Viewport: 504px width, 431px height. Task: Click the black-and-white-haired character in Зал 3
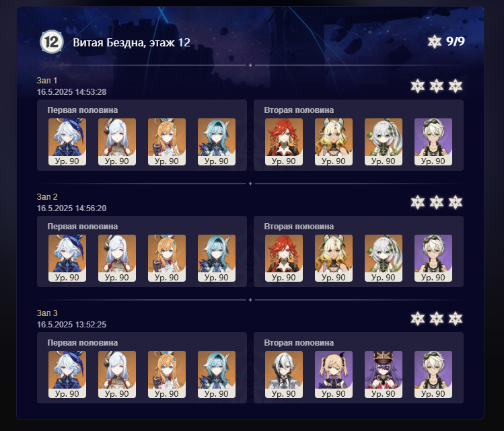pos(284,374)
